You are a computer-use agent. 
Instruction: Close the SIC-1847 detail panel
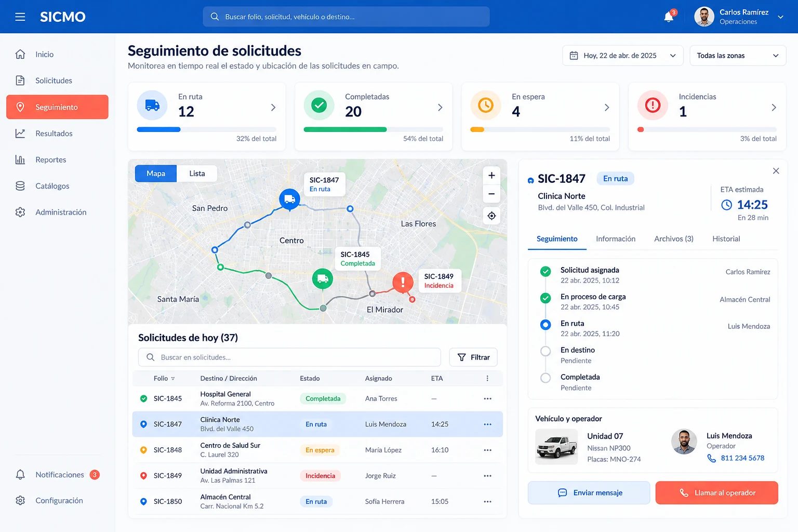[776, 171]
